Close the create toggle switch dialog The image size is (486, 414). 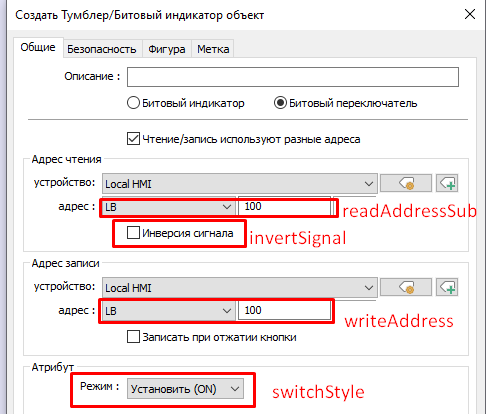coord(470,14)
